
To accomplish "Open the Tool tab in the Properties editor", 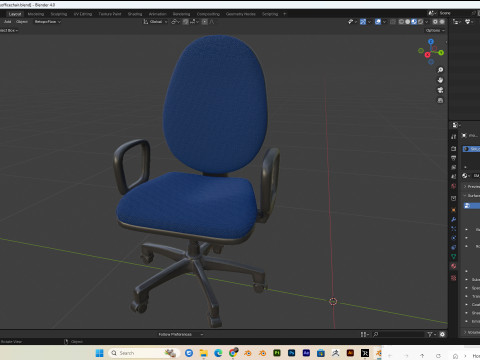I will [x=454, y=137].
